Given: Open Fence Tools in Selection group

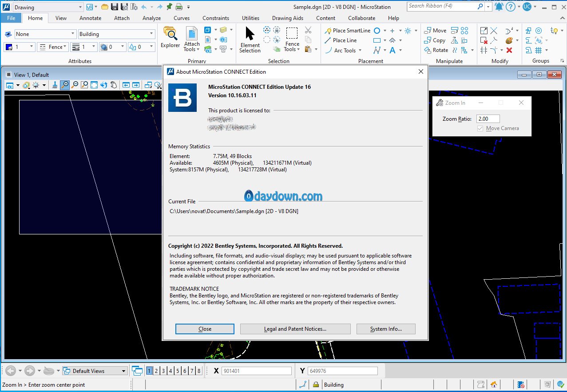Looking at the screenshot, I should click(x=292, y=40).
